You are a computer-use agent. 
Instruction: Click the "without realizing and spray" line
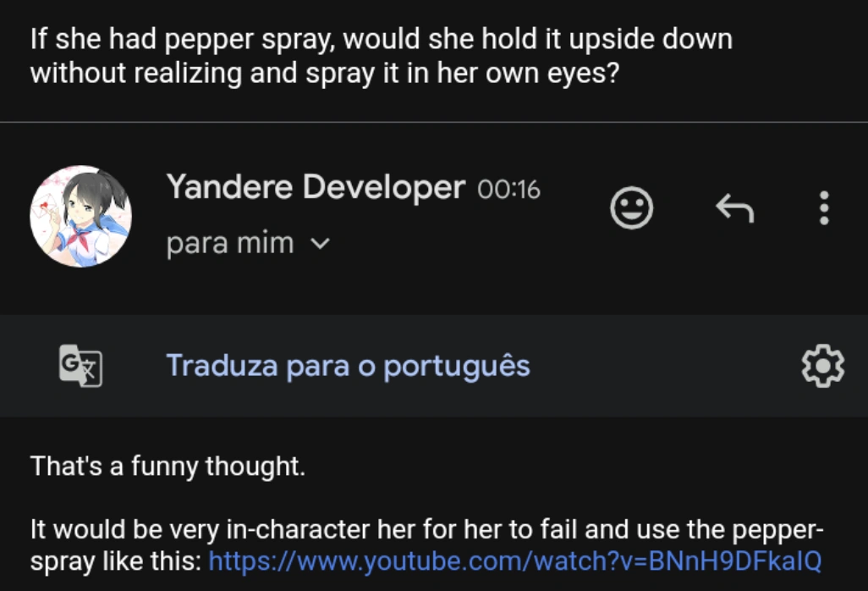[x=325, y=74]
